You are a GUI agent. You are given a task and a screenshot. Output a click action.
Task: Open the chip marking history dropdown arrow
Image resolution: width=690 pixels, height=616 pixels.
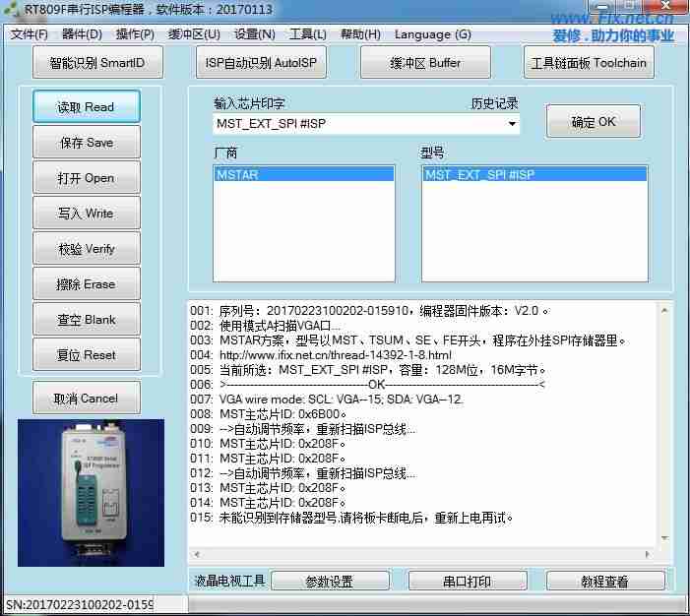click(x=512, y=124)
